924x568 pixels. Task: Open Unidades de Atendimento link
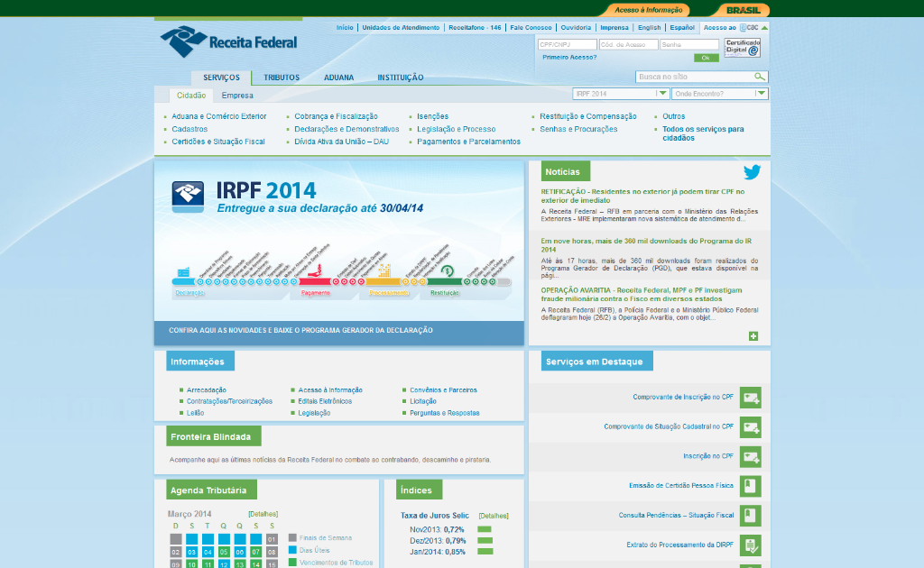point(401,28)
